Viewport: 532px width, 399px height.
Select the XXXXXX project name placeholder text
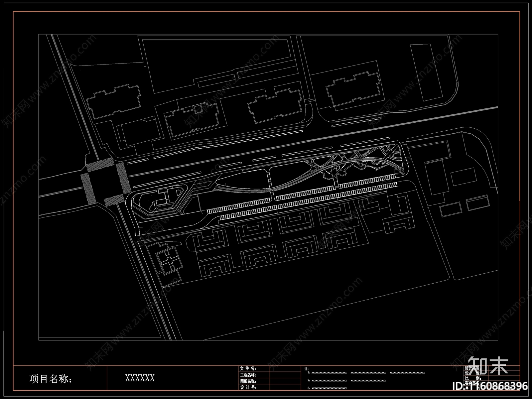[140, 378]
